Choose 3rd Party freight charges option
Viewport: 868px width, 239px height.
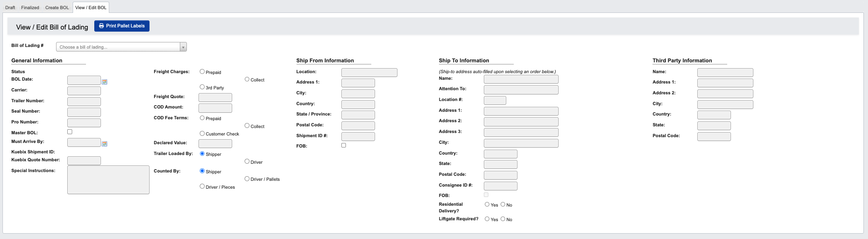202,87
